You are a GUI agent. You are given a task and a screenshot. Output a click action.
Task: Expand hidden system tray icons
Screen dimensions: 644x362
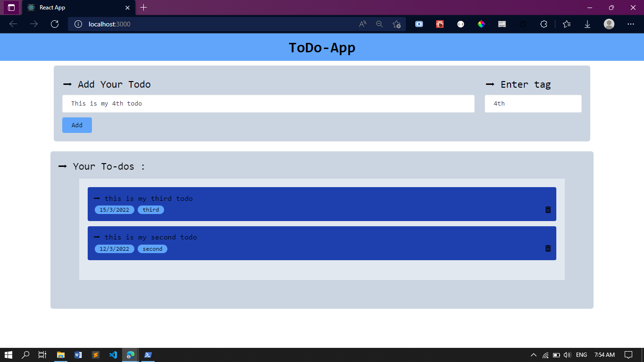(533, 354)
